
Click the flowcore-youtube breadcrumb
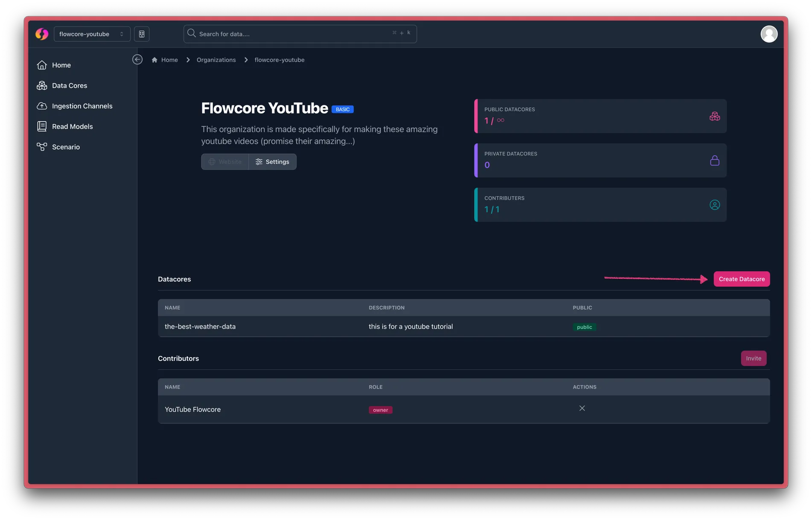(x=279, y=60)
